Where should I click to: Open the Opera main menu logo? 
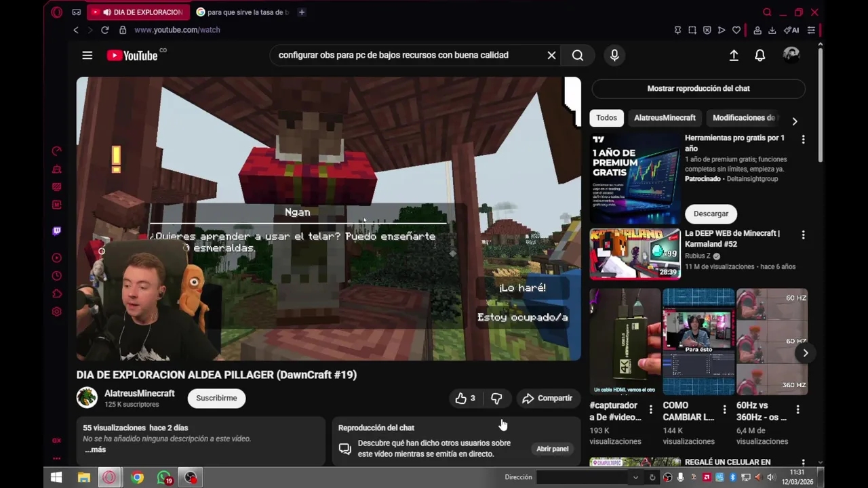point(57,12)
